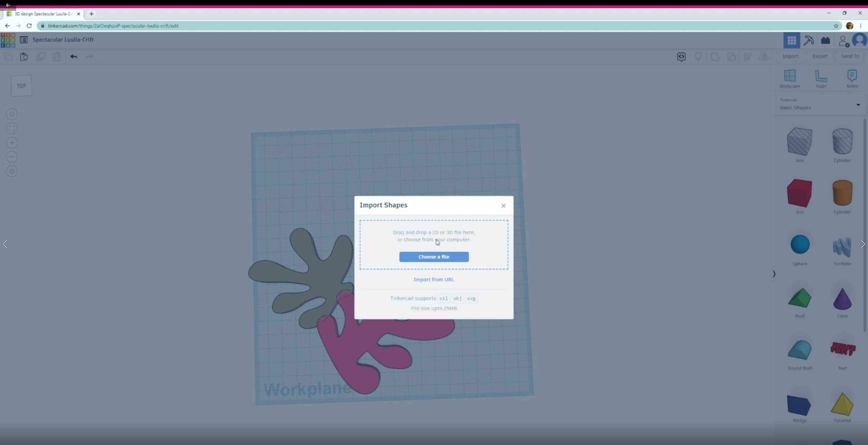The width and height of the screenshot is (868, 445).
Task: Open the design list icon
Action: 24,40
